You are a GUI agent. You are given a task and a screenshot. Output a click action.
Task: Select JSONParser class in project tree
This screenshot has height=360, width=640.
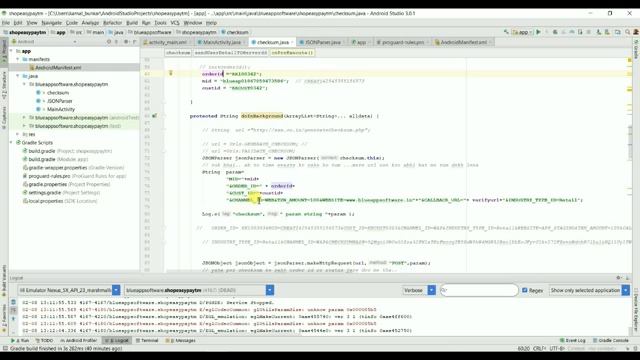[60, 101]
